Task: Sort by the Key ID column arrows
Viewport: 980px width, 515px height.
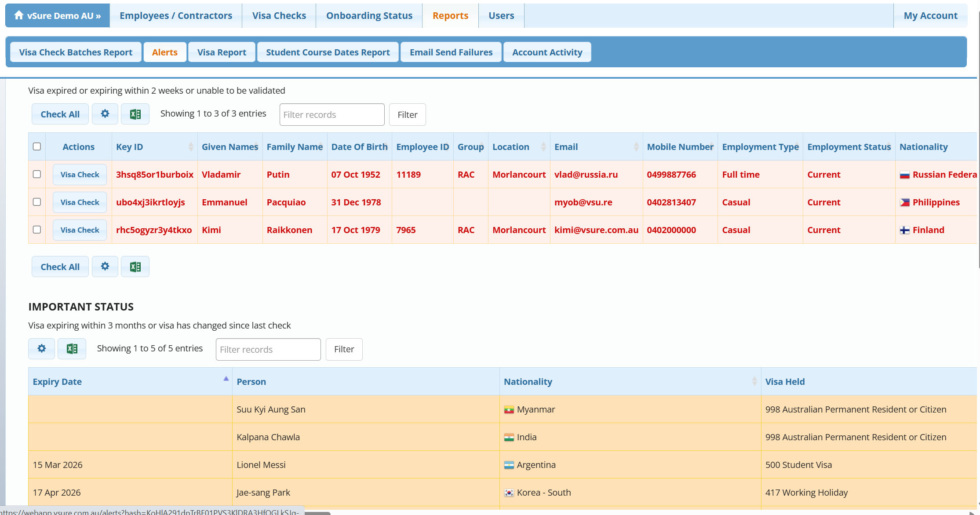Action: coord(191,147)
